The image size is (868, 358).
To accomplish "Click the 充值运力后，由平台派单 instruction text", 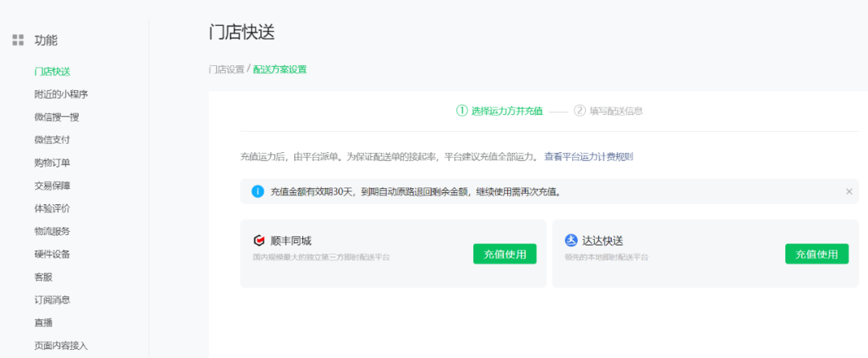I will (x=389, y=157).
